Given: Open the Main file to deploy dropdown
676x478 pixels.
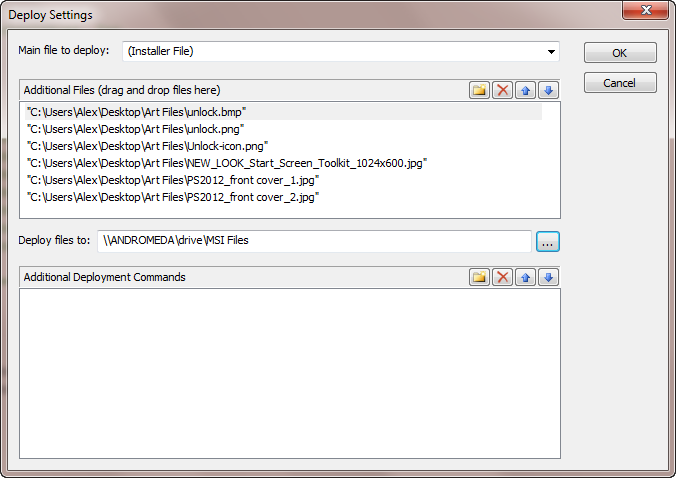Looking at the screenshot, I should (x=341, y=51).
